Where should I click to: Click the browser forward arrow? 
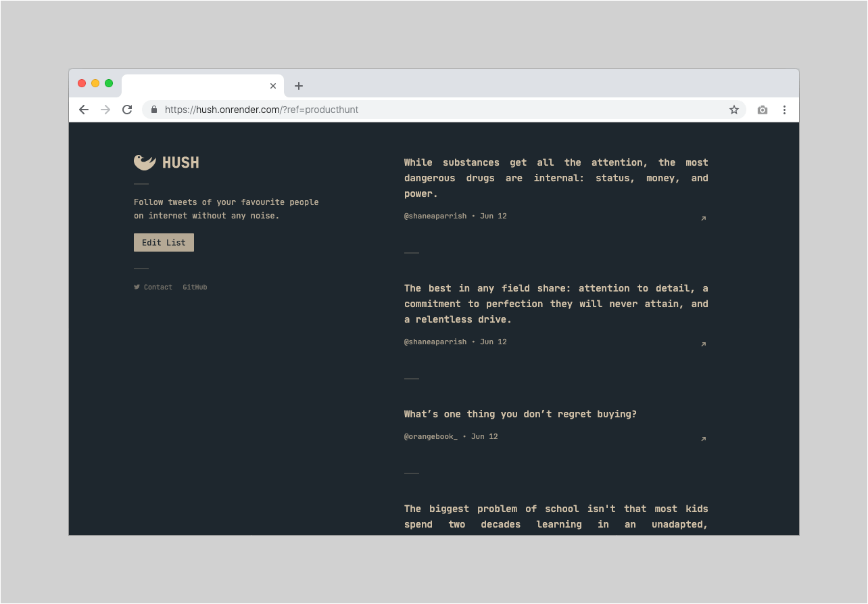[105, 110]
